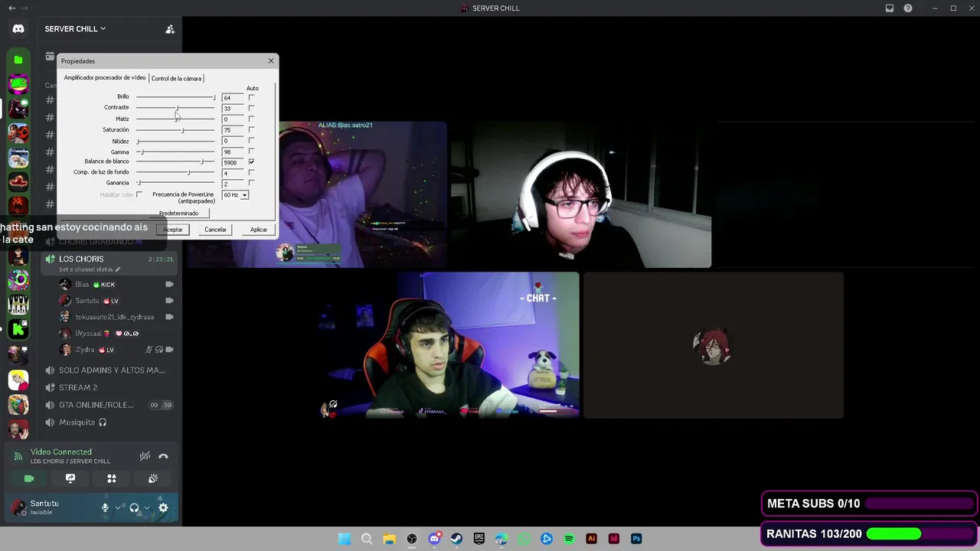Adjust the Comp. de luz de fondo slider handle
This screenshot has height=551, width=980.
click(x=188, y=173)
